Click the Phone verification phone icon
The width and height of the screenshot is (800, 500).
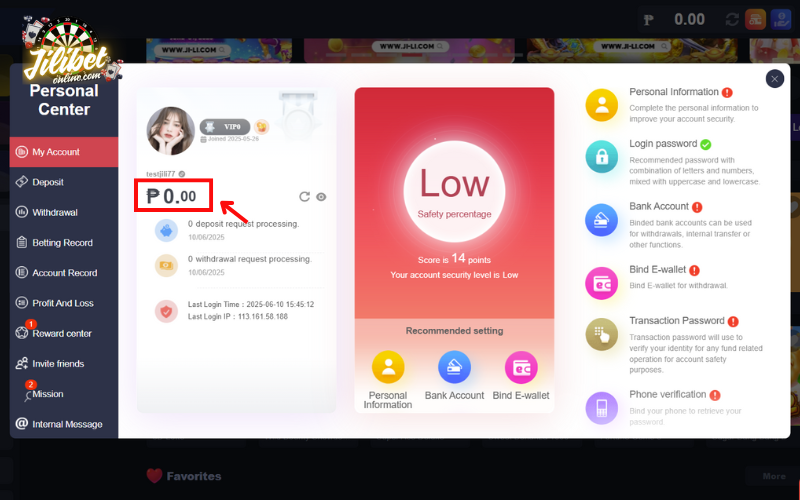[602, 408]
